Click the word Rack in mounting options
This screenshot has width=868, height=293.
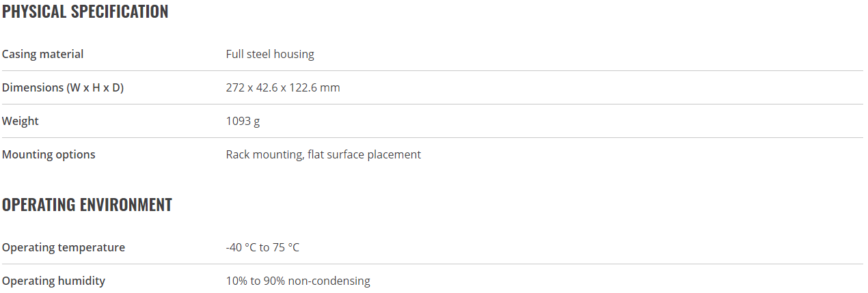pyautogui.click(x=237, y=154)
